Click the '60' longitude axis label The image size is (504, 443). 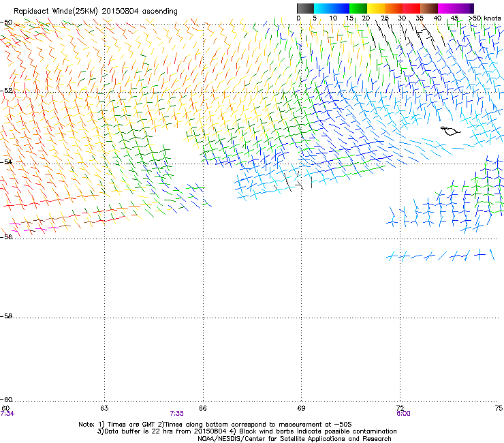point(5,408)
